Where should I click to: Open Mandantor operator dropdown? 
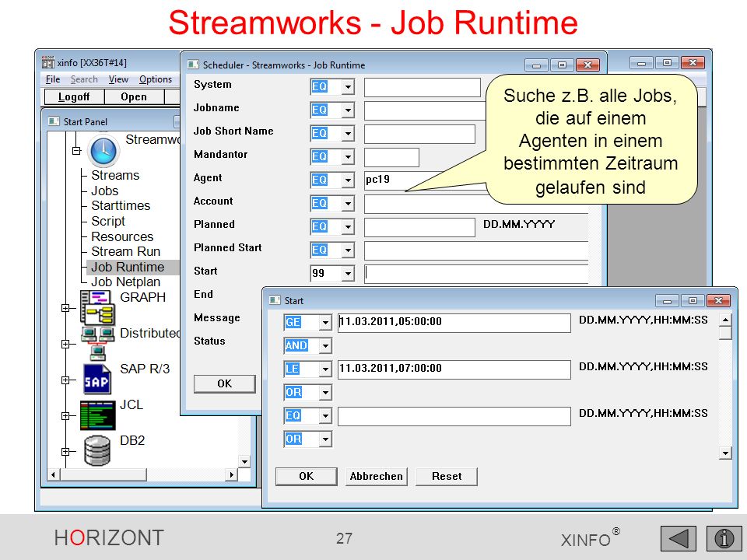tap(348, 156)
